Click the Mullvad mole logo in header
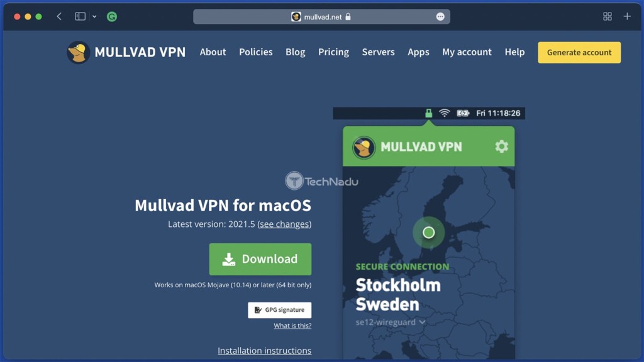This screenshot has width=644, height=362. (78, 52)
